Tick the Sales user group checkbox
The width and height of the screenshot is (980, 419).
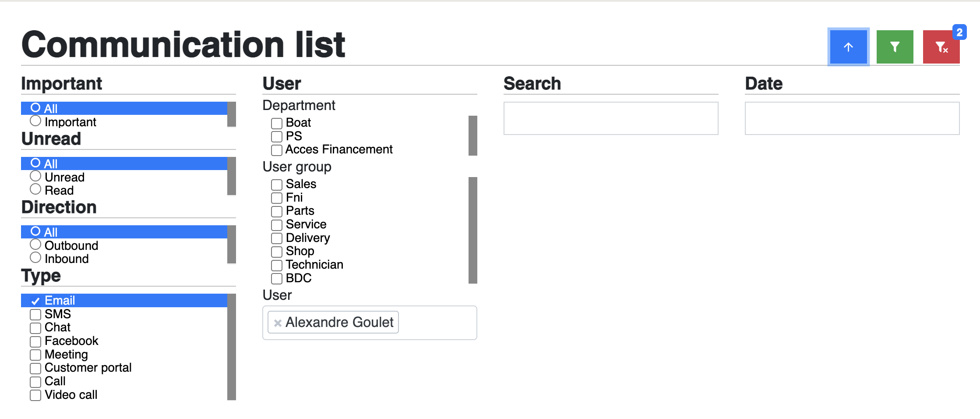[x=277, y=185]
